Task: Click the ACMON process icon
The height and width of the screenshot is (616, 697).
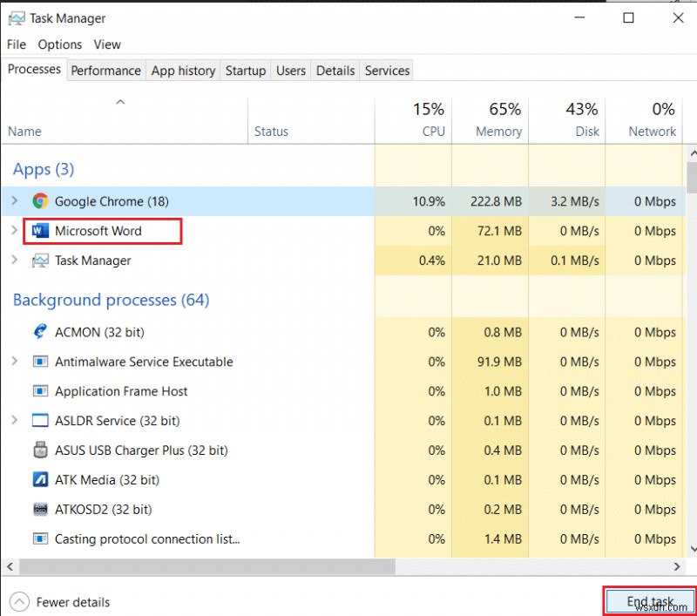Action: click(40, 332)
